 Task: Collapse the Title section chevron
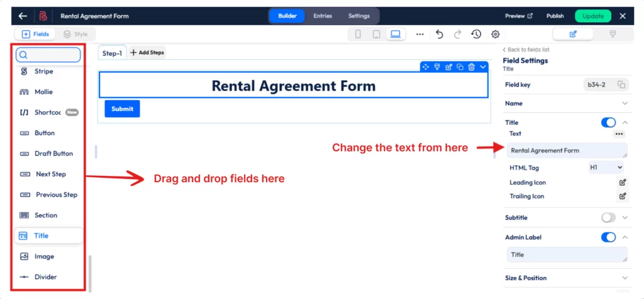(625, 122)
